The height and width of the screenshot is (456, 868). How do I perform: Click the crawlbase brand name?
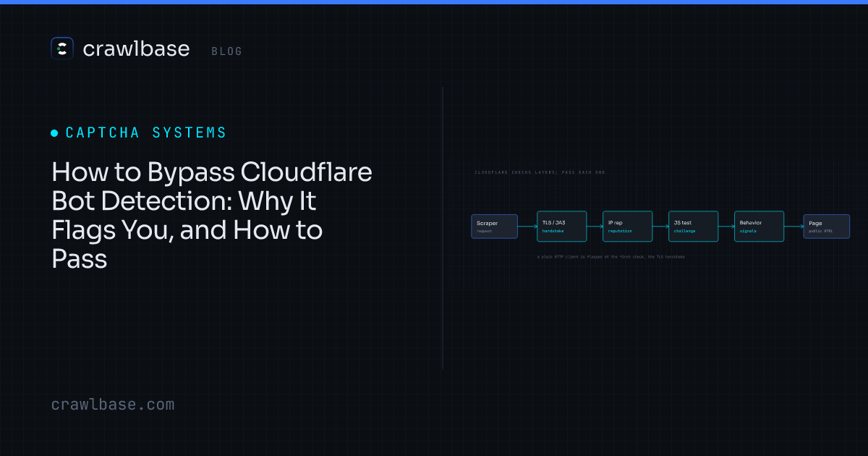coord(136,48)
